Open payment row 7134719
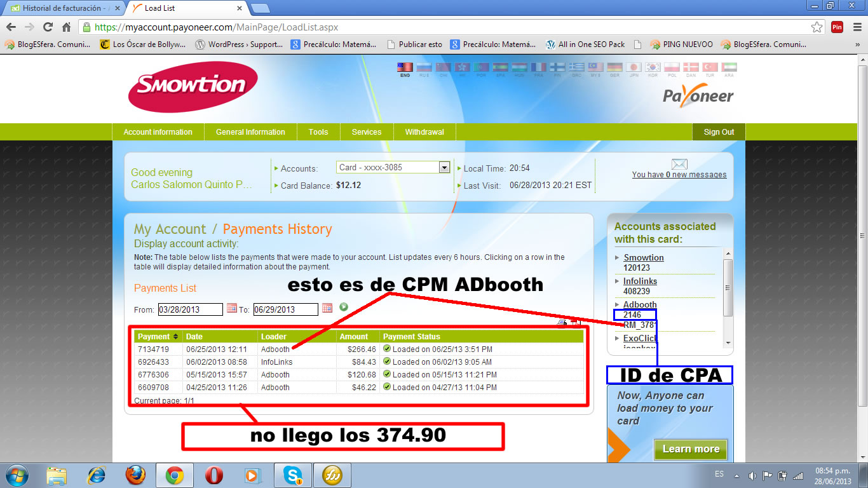Image resolution: width=868 pixels, height=488 pixels. 359,349
